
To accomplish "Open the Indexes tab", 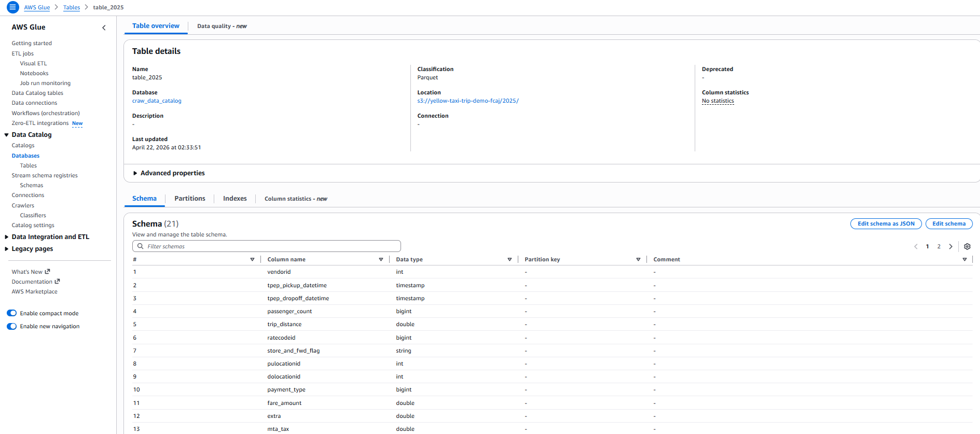I will tap(235, 199).
